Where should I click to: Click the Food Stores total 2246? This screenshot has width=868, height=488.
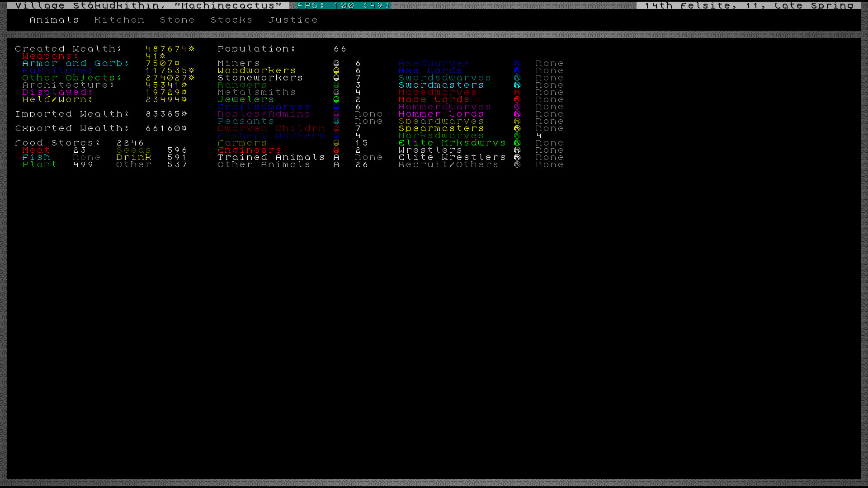pos(130,143)
